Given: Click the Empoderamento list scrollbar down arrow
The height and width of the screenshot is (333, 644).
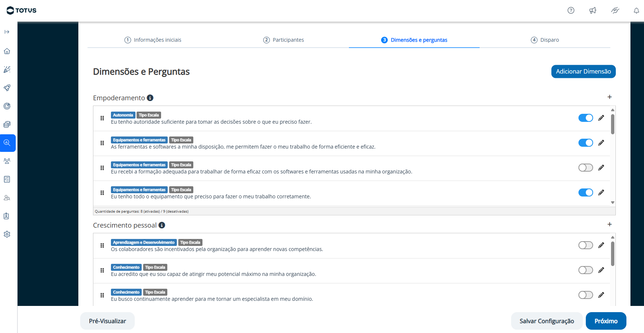Looking at the screenshot, I should [613, 202].
